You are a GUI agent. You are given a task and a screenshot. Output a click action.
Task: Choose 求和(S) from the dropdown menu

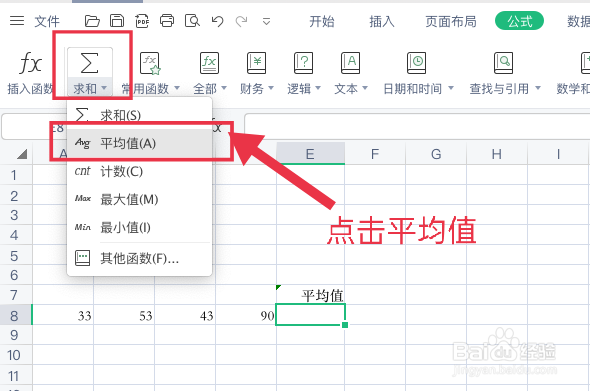[x=139, y=115]
